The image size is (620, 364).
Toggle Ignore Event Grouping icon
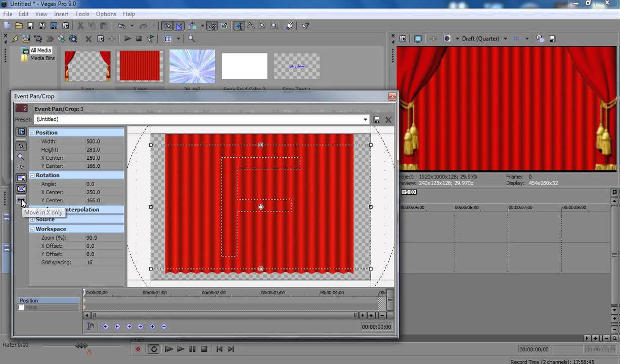click(x=224, y=26)
